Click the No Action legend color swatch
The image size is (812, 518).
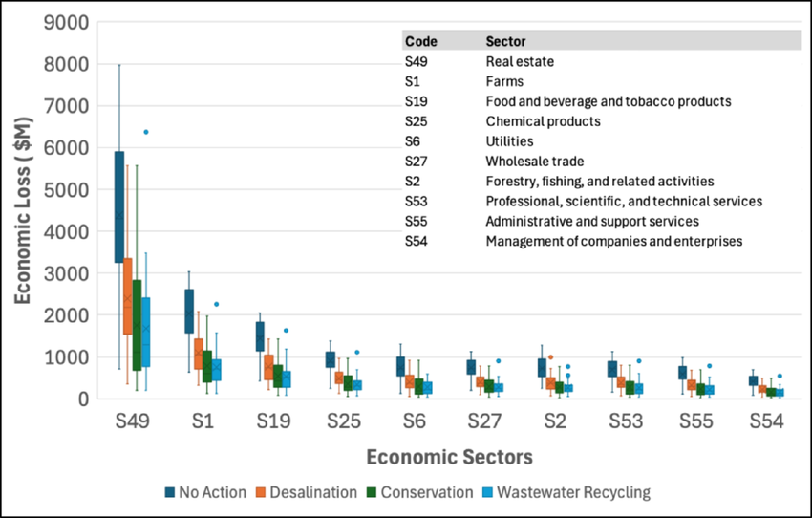170,492
